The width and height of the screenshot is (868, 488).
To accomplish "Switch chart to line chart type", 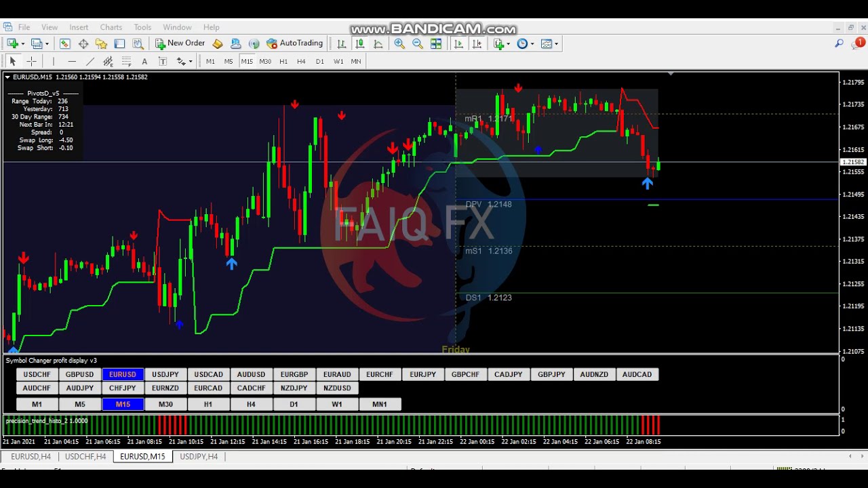I will pos(378,43).
